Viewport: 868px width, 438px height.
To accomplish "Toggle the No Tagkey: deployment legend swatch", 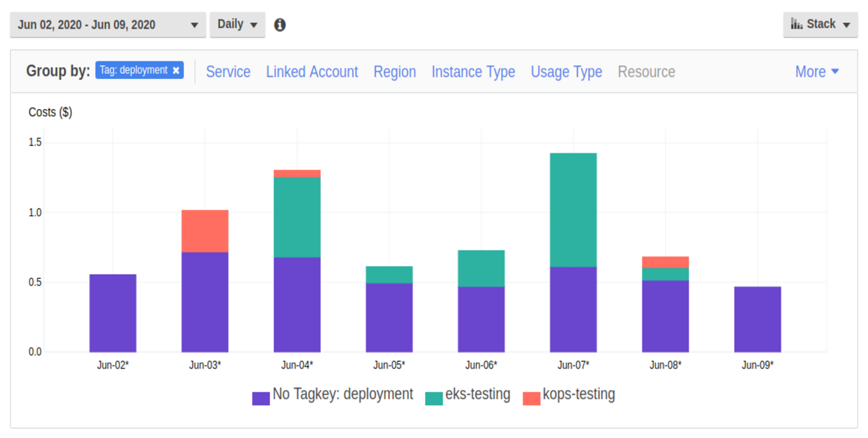I will 261,398.
